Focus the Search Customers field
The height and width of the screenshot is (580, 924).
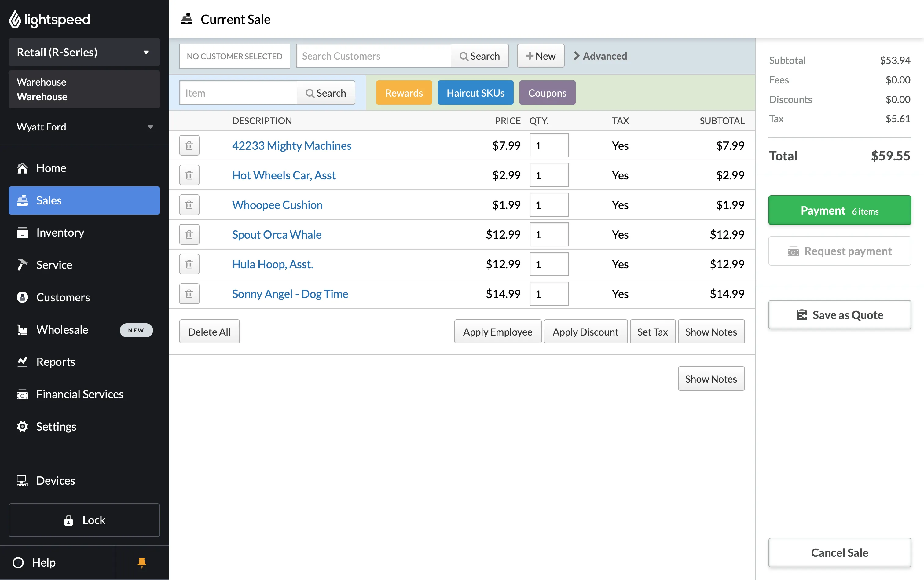click(374, 56)
